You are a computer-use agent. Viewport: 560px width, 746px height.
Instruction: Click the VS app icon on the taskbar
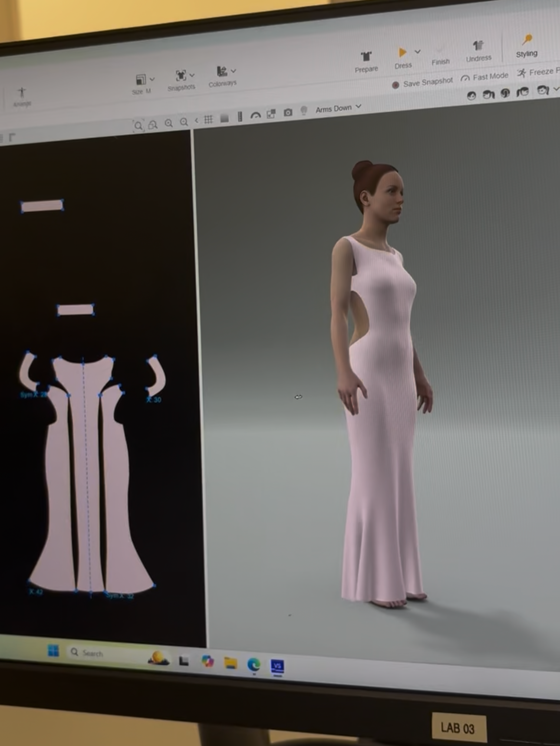[277, 667]
